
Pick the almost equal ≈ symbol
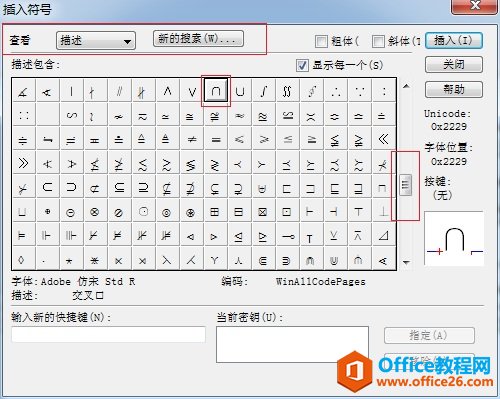coord(240,115)
